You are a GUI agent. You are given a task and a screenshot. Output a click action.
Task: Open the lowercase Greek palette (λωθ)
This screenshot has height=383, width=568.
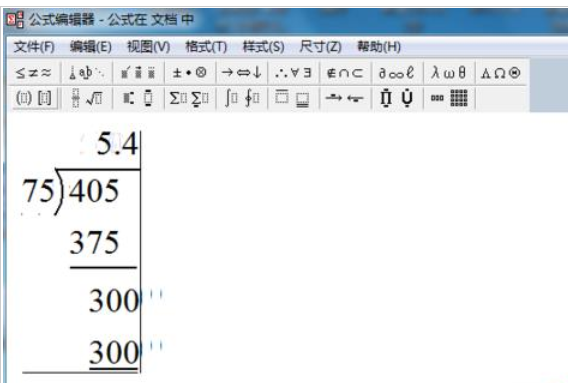tap(448, 73)
